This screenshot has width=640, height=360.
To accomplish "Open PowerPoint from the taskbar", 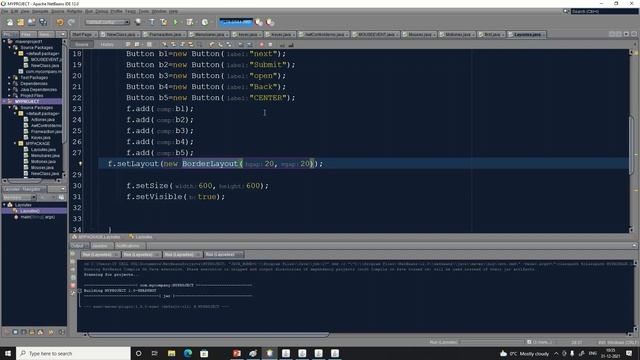I will [x=237, y=353].
